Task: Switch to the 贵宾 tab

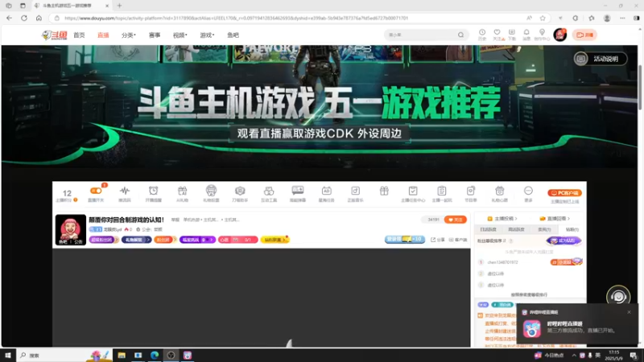Action: (x=544, y=229)
